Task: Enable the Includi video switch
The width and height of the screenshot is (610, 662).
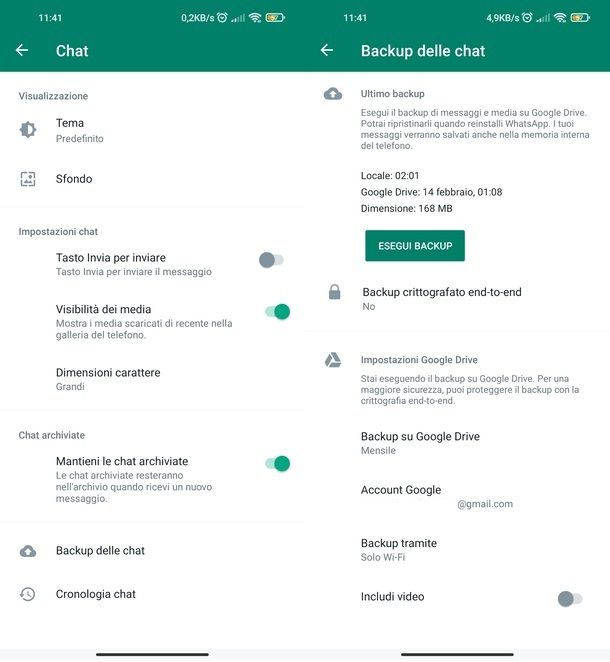Action: [x=570, y=599]
